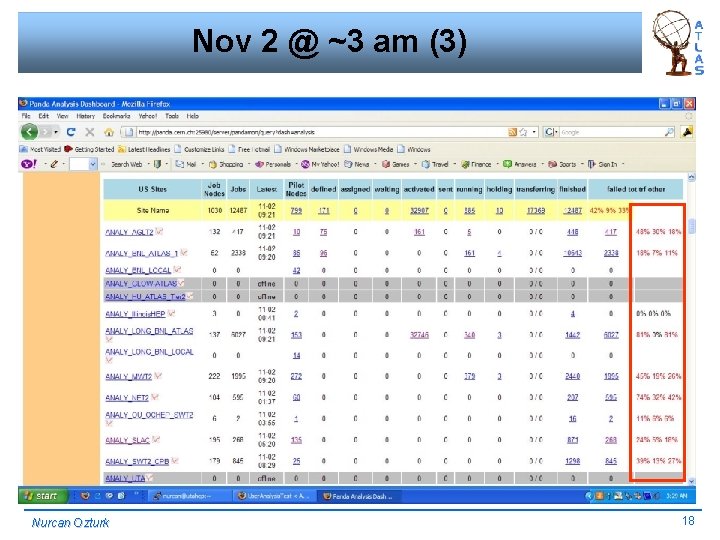Open Latest Headlines feed bookmark
The width and height of the screenshot is (720, 540).
click(x=144, y=149)
